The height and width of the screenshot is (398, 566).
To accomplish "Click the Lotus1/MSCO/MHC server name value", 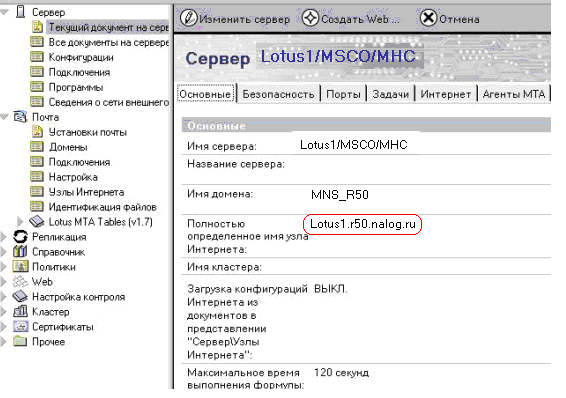I will click(354, 145).
